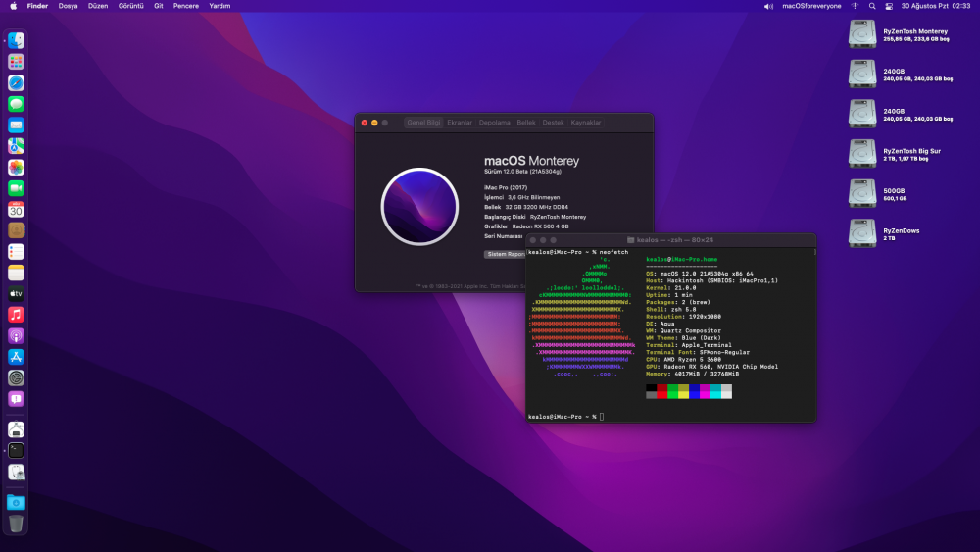Open the Yardım menu
Screen dimensions: 980x552
[x=220, y=6]
